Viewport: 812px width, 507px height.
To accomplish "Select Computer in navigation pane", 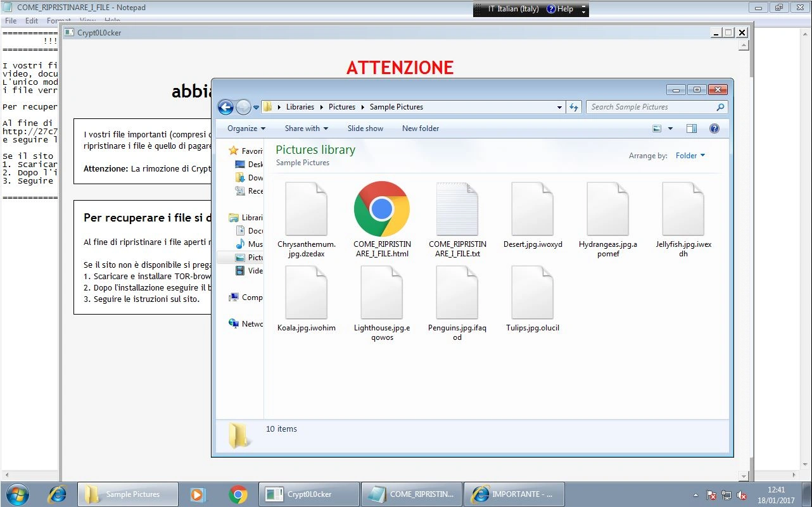I will [x=246, y=297].
